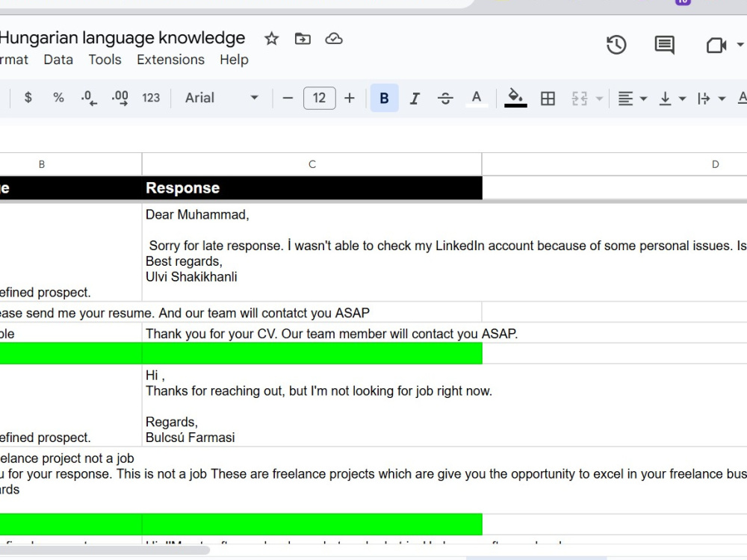The image size is (747, 560).
Task: Open the Help menu
Action: (x=234, y=60)
